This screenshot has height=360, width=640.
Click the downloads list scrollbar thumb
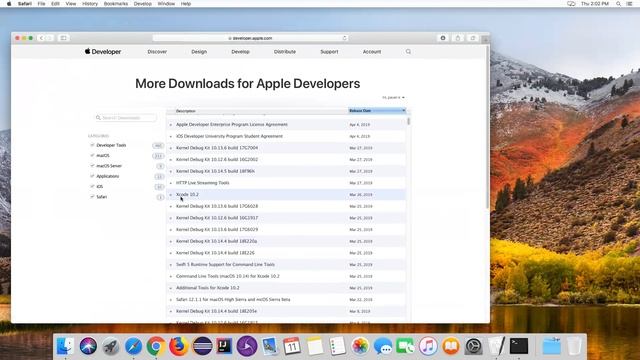click(409, 121)
